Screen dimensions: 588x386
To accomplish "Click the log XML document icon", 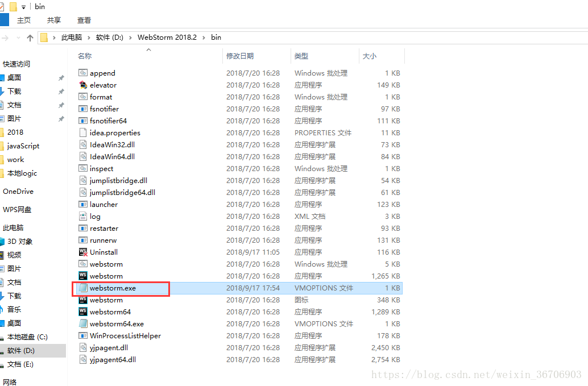I will coord(83,216).
